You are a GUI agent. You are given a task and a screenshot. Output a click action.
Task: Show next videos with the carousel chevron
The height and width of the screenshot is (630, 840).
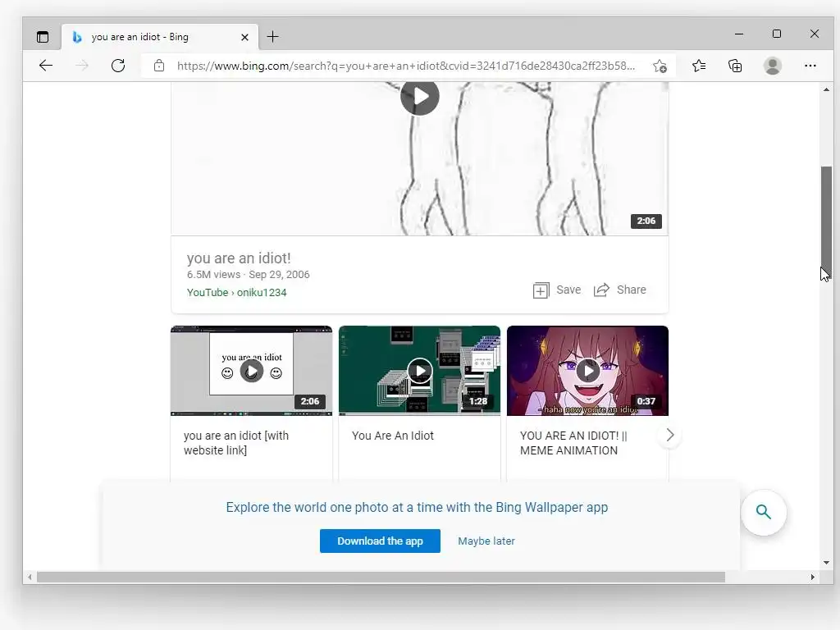pyautogui.click(x=669, y=435)
